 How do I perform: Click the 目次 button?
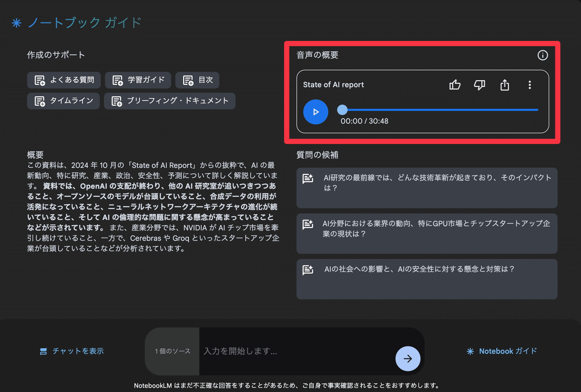coord(197,80)
